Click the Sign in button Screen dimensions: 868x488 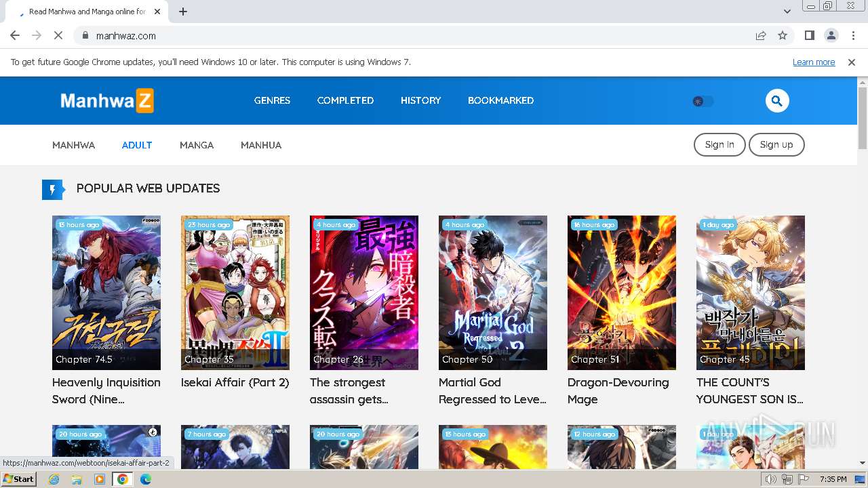click(719, 144)
